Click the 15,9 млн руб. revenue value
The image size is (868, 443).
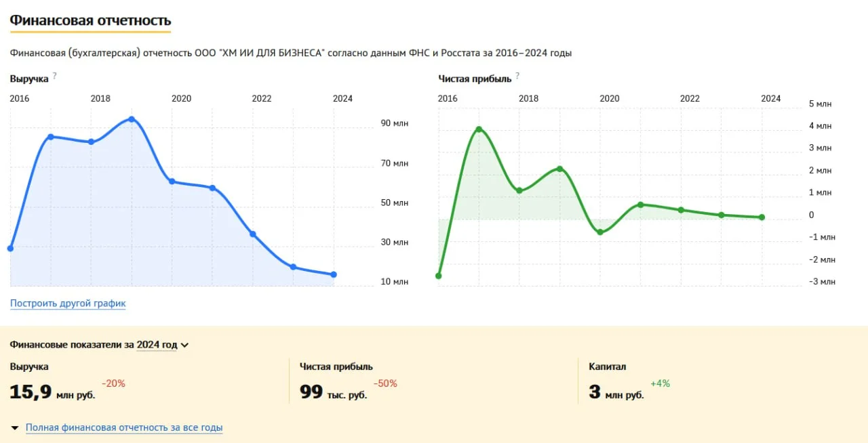tap(52, 392)
